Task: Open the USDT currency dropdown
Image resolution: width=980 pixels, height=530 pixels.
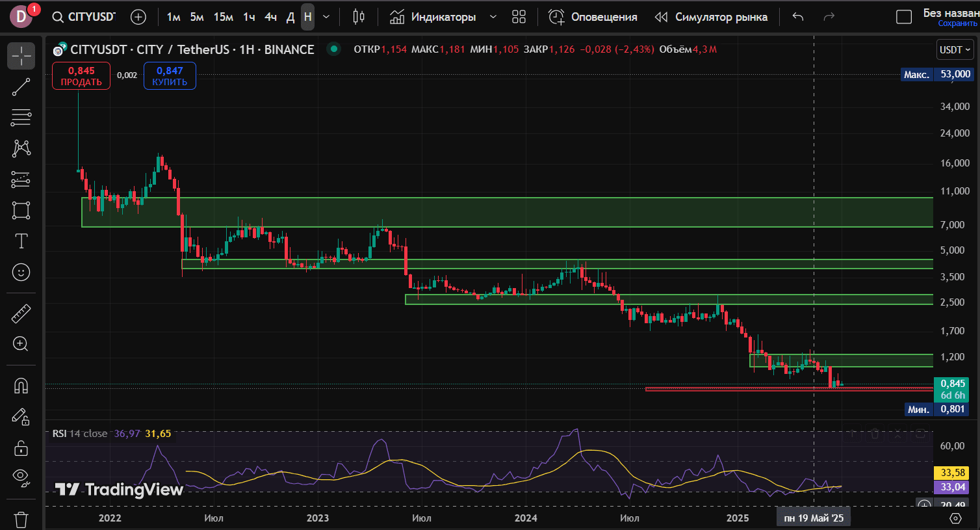Action: (x=955, y=49)
